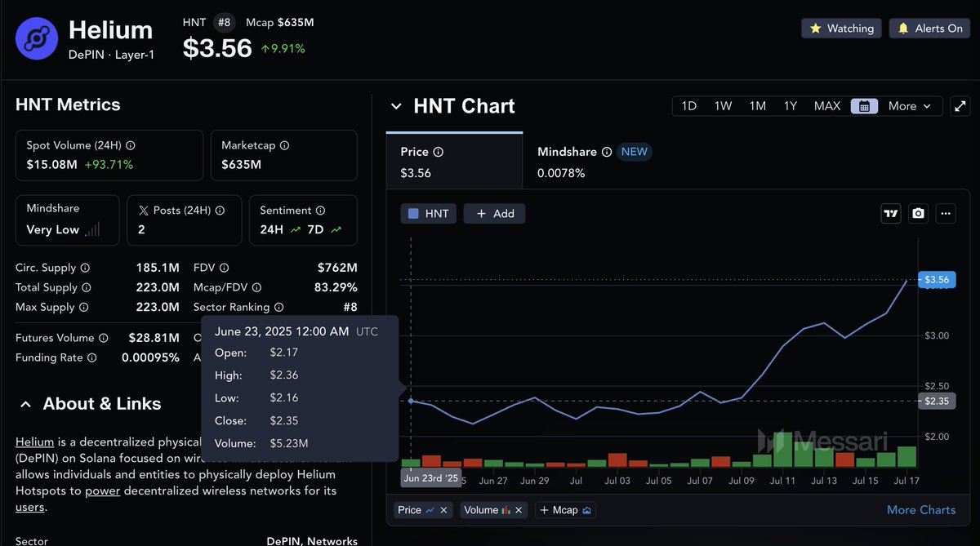The height and width of the screenshot is (546, 980).
Task: Click info icon next to Futures Volume
Action: point(104,338)
